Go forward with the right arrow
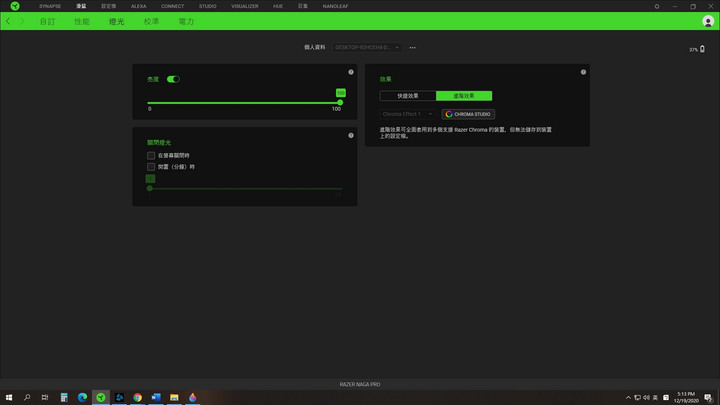Screen dimensions: 720x405 click(x=22, y=21)
